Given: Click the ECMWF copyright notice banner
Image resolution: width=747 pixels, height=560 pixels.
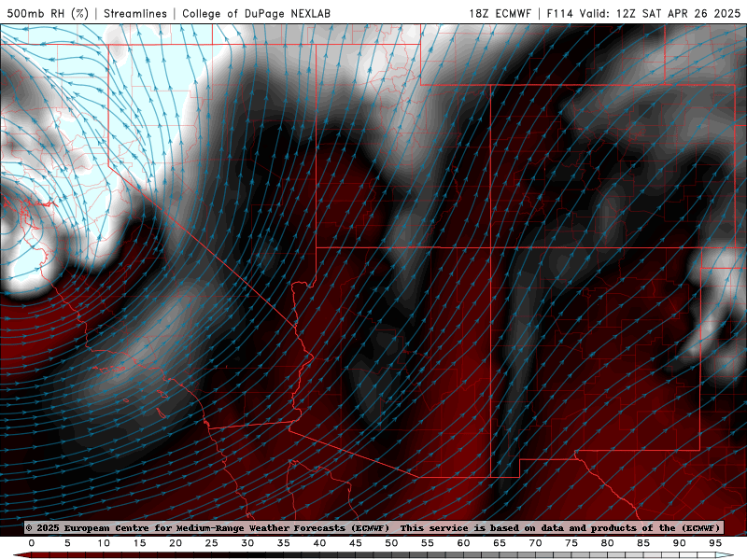Looking at the screenshot, I should pyautogui.click(x=374, y=527).
